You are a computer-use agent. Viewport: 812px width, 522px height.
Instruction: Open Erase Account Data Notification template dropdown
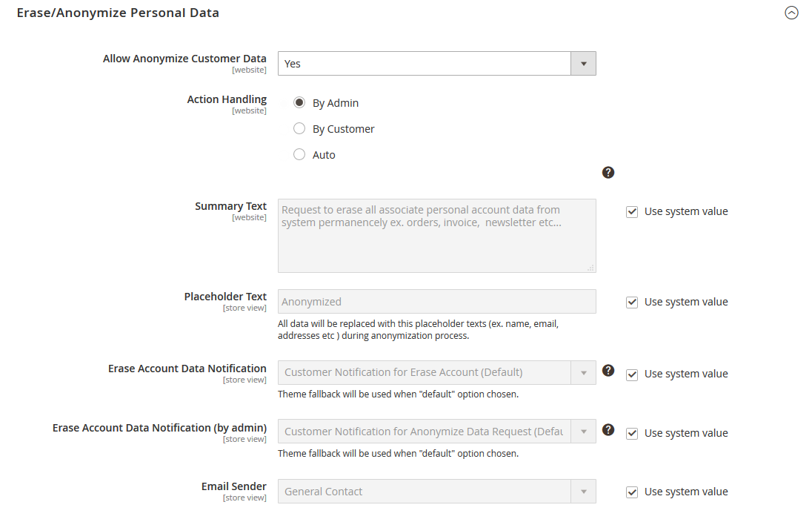436,372
